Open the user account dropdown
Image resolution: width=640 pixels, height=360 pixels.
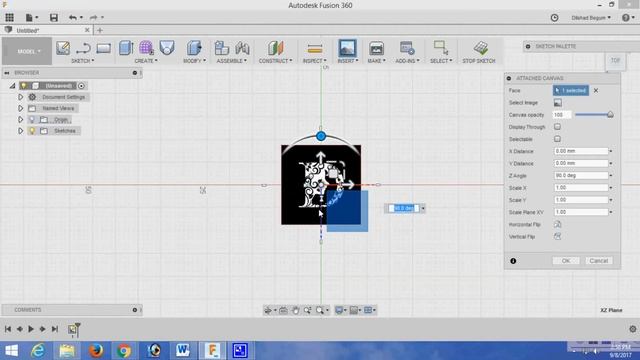click(591, 18)
